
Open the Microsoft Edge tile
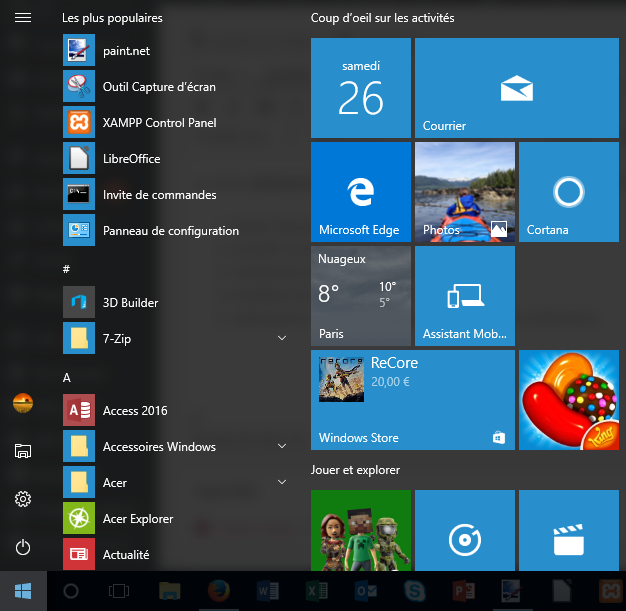(x=361, y=192)
